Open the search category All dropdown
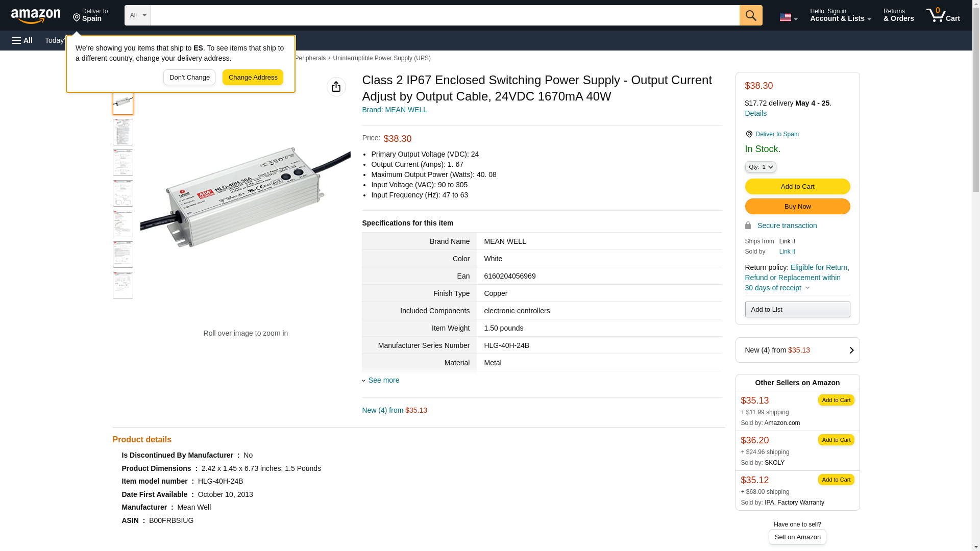Image resolution: width=980 pixels, height=551 pixels. pos(137,15)
